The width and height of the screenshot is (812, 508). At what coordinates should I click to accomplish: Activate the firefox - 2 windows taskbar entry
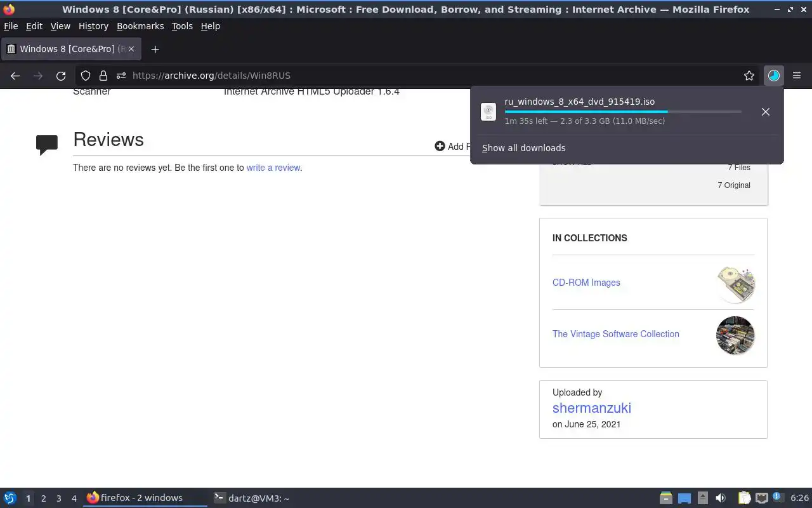pyautogui.click(x=145, y=498)
